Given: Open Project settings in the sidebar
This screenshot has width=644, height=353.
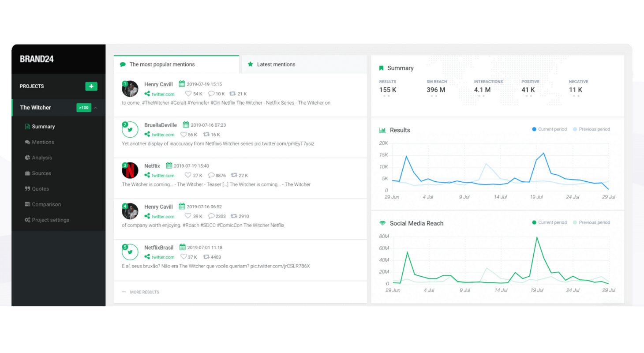Looking at the screenshot, I should click(x=50, y=220).
